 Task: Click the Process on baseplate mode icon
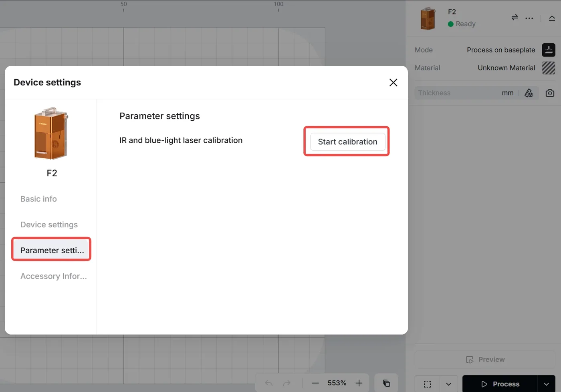click(549, 50)
